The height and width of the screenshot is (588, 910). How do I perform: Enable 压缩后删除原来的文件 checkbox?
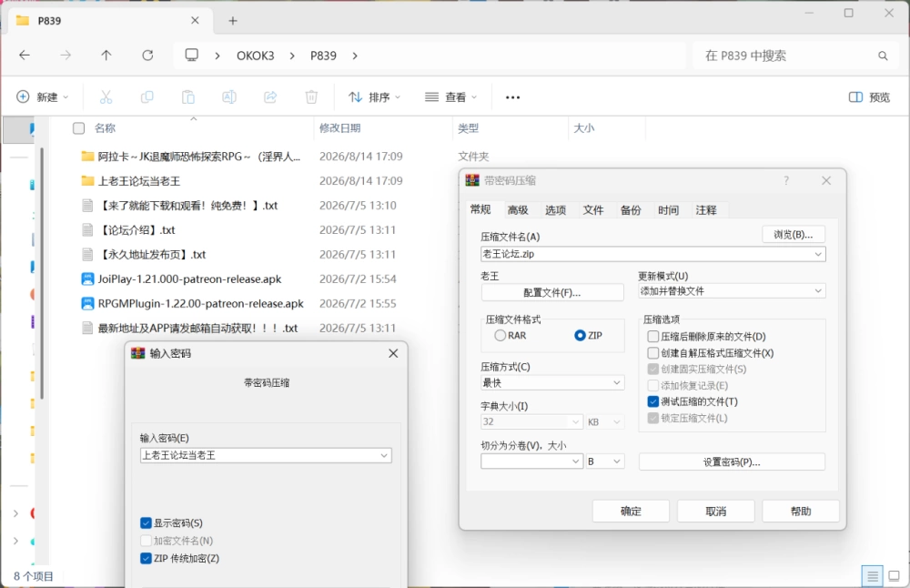pos(652,337)
